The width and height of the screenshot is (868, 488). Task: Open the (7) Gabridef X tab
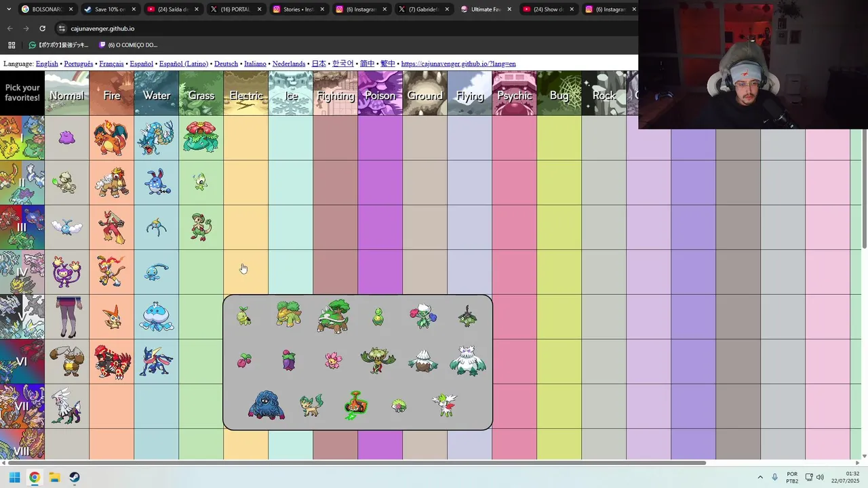[x=422, y=9]
